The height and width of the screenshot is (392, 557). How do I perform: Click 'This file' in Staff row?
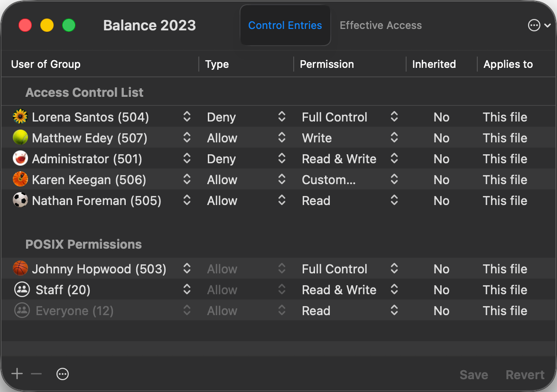(505, 289)
